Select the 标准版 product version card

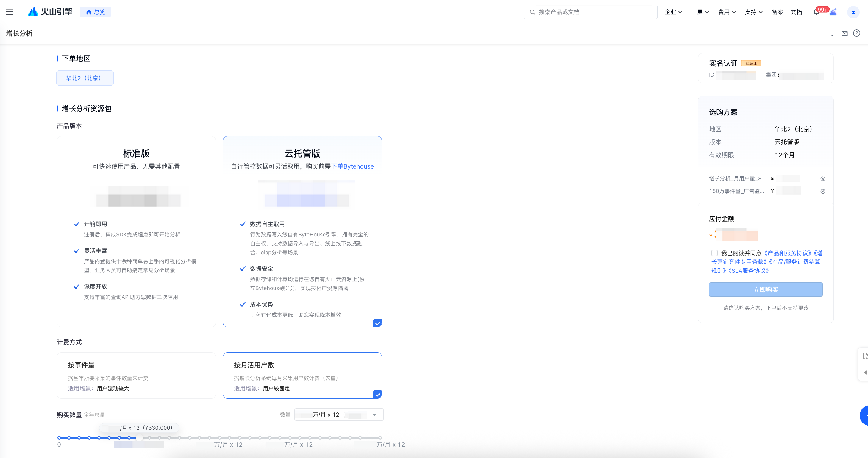tap(136, 231)
